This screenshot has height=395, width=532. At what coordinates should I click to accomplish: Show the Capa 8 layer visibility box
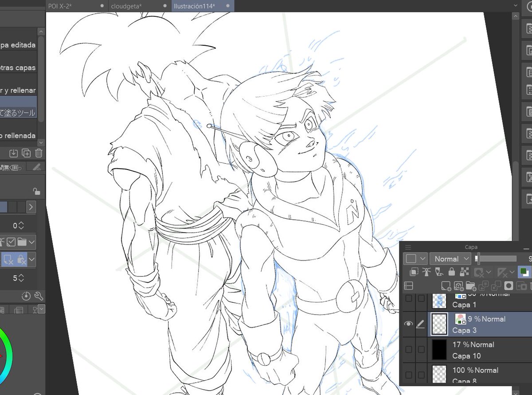click(x=409, y=375)
